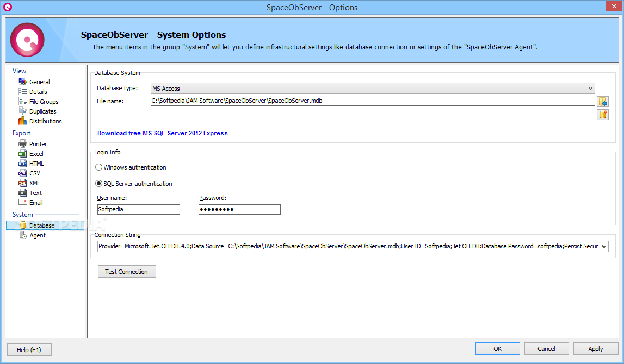The image size is (624, 364).
Task: Open Printer export options
Action: pyautogui.click(x=38, y=144)
